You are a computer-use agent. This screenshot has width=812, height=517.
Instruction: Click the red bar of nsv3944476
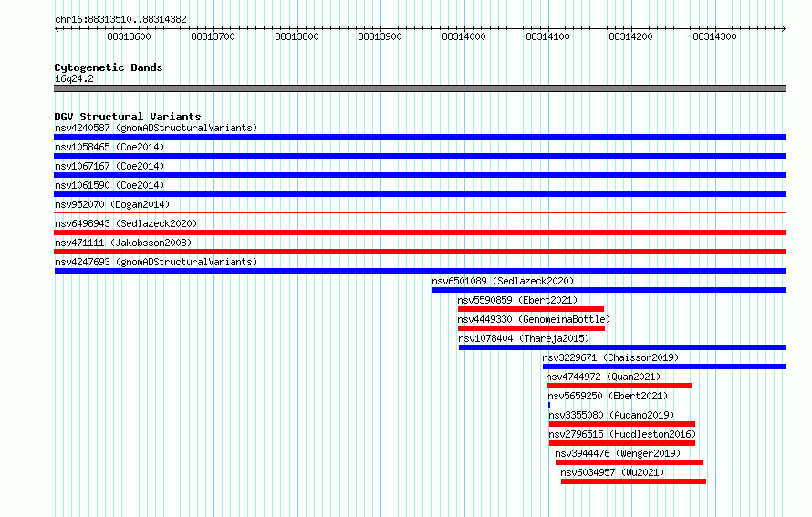pos(630,462)
